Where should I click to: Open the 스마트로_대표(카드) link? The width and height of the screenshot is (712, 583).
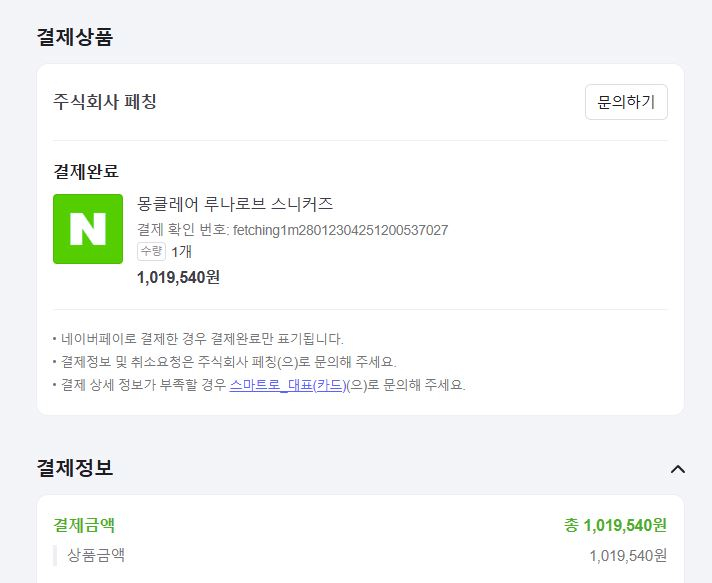(288, 385)
